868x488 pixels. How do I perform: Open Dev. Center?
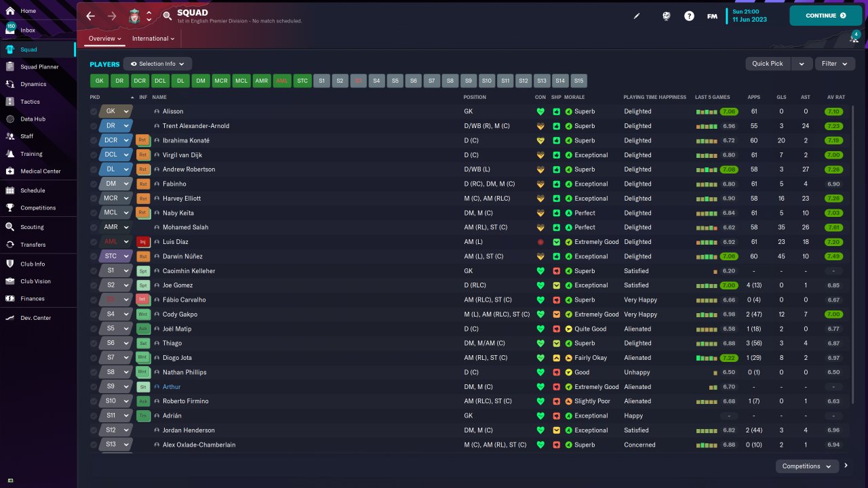[x=38, y=318]
